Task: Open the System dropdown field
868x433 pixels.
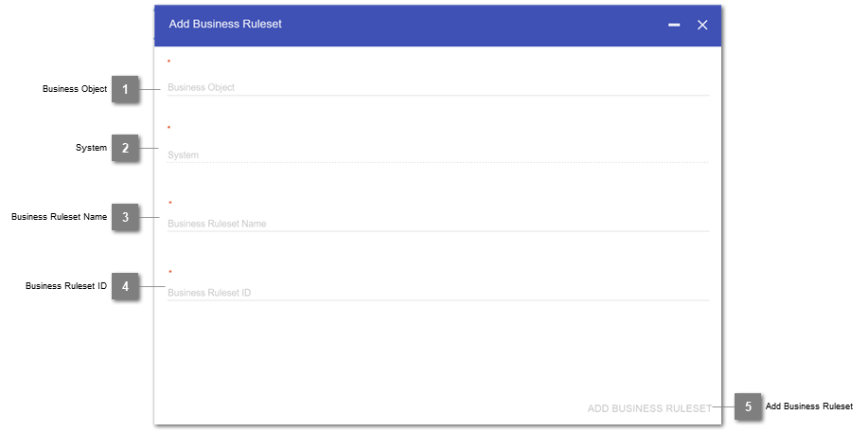Action: pyautogui.click(x=437, y=154)
